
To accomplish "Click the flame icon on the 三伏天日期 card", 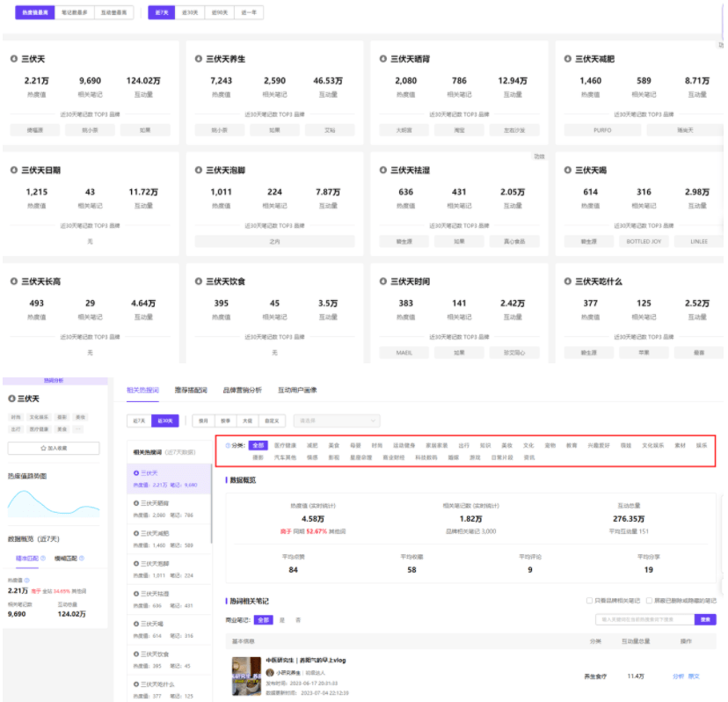I will click(14, 170).
